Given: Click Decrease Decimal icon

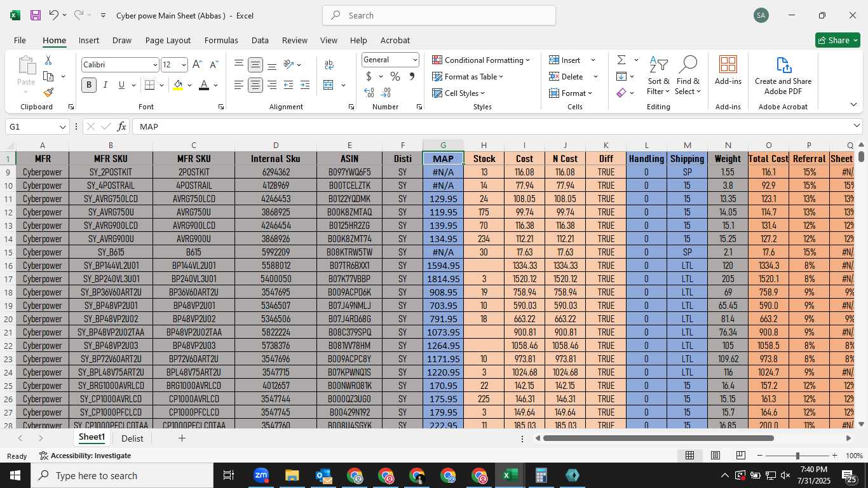Looking at the screenshot, I should [386, 93].
